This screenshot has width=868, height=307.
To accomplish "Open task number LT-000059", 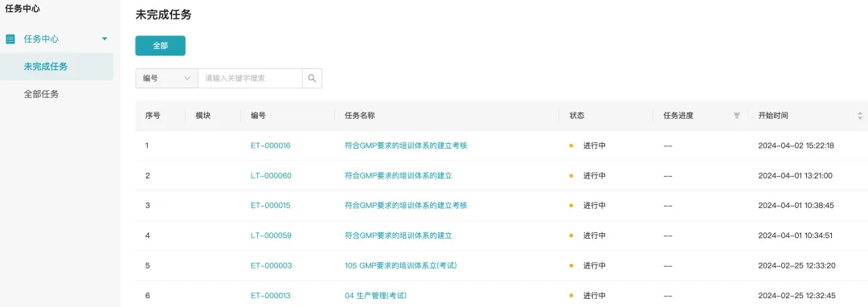I will 272,235.
